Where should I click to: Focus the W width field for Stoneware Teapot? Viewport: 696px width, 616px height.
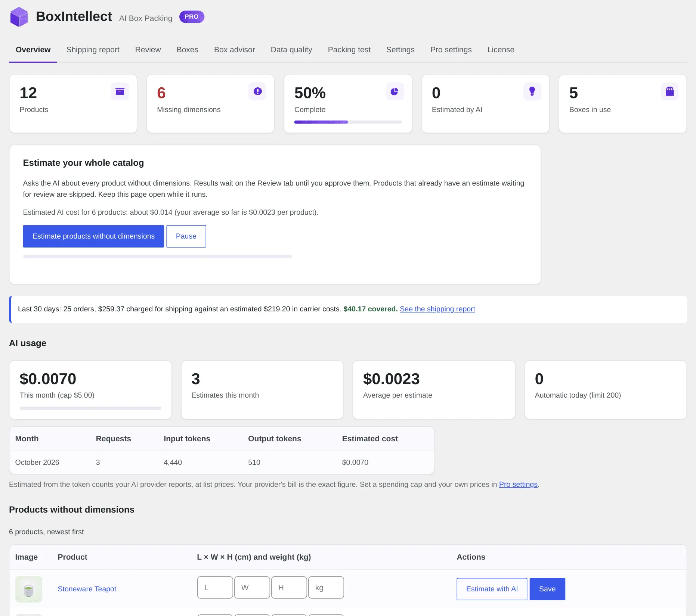[252, 588]
